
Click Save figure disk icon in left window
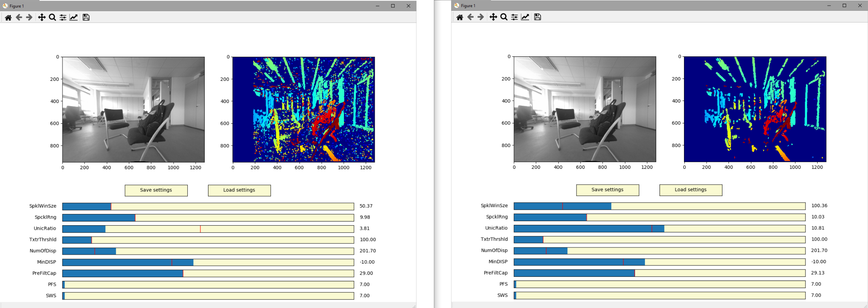pyautogui.click(x=86, y=17)
